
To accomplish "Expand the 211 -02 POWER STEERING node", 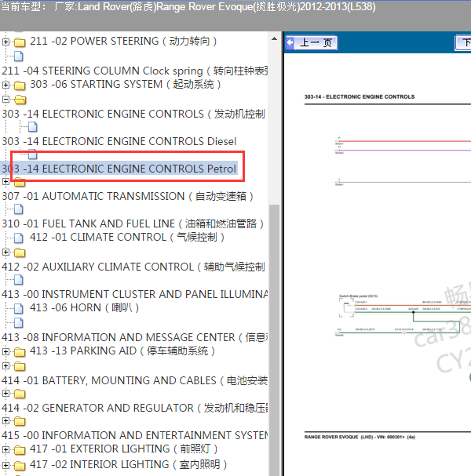I will (5, 42).
